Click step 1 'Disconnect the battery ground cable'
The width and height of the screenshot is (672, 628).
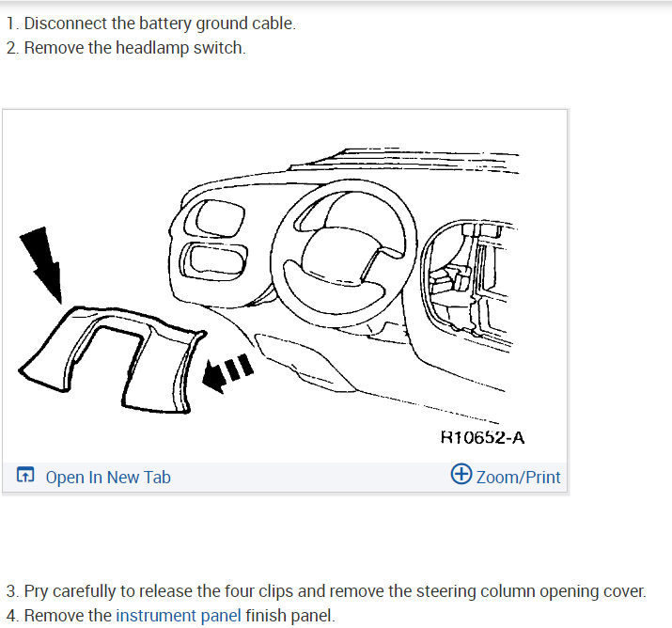(x=151, y=24)
